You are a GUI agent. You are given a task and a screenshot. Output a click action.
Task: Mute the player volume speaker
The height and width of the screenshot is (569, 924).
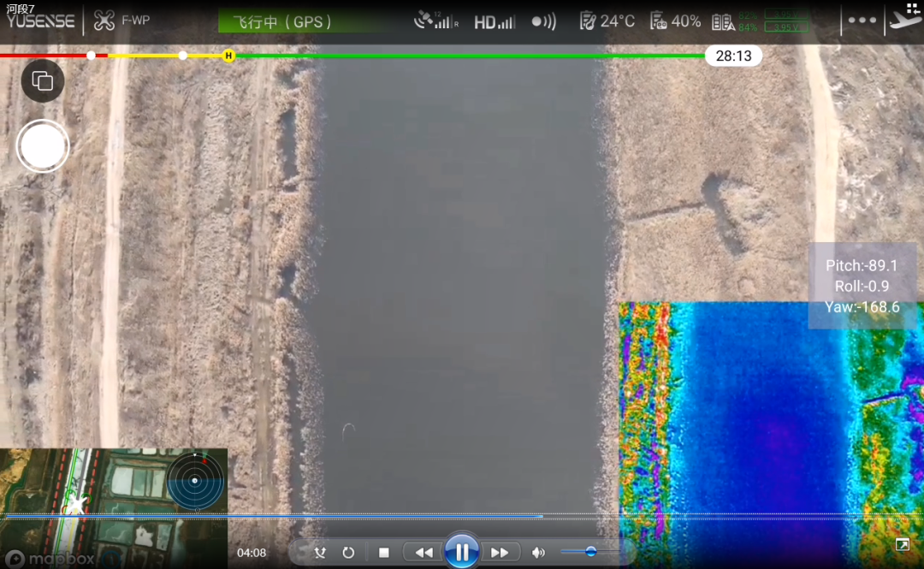click(x=538, y=553)
